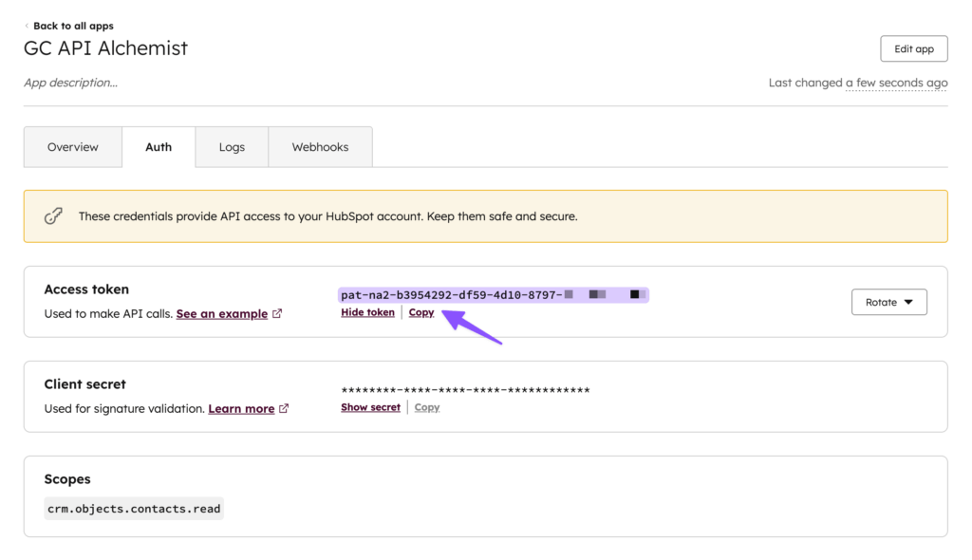Click the Edit app button
This screenshot has height=560, width=972.
pos(913,47)
